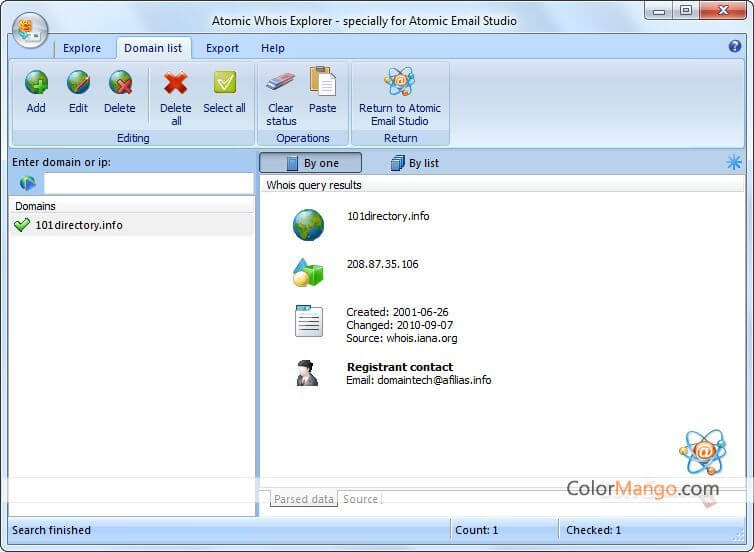This screenshot has width=754, height=552.
Task: Click the Delete domain icon
Action: 120,84
